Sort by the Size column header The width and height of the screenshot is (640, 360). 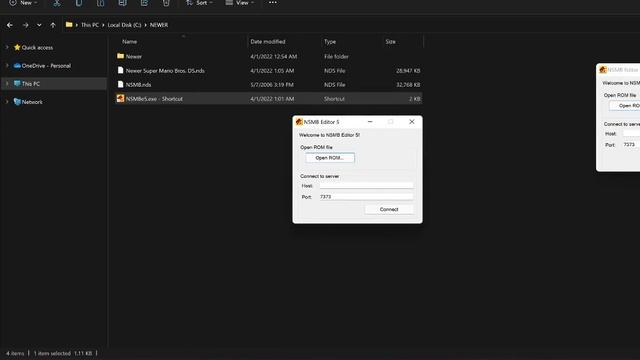coord(391,42)
